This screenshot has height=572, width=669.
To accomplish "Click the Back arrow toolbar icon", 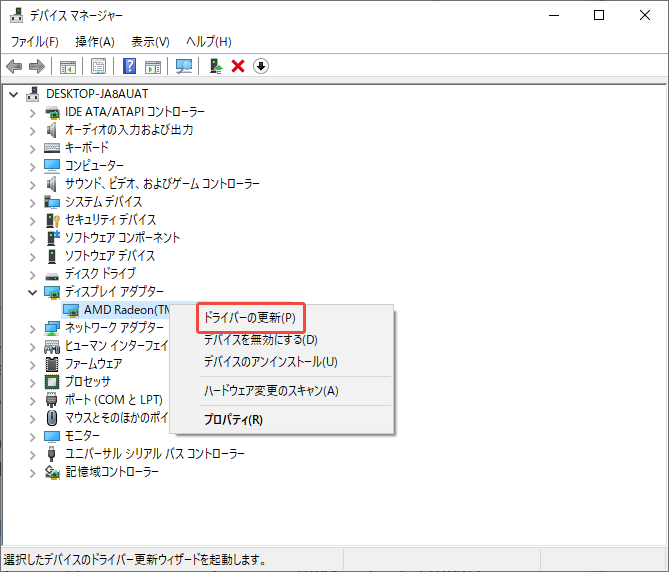I will (14, 67).
